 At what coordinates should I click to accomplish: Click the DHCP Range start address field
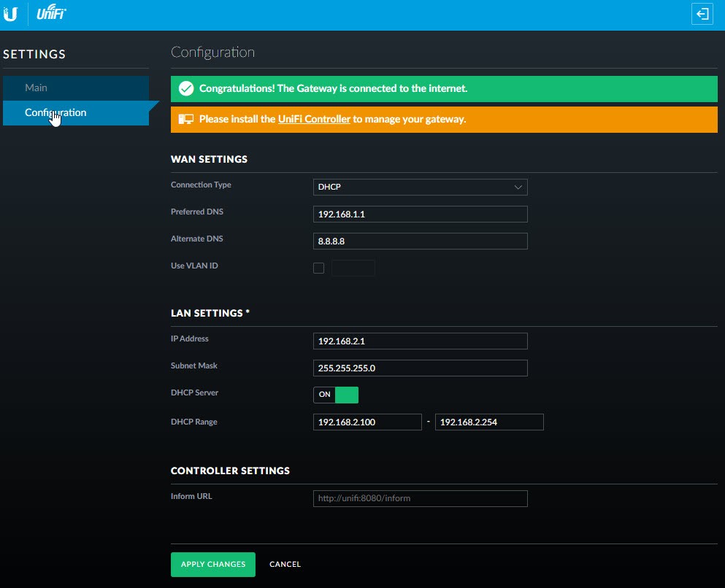367,422
